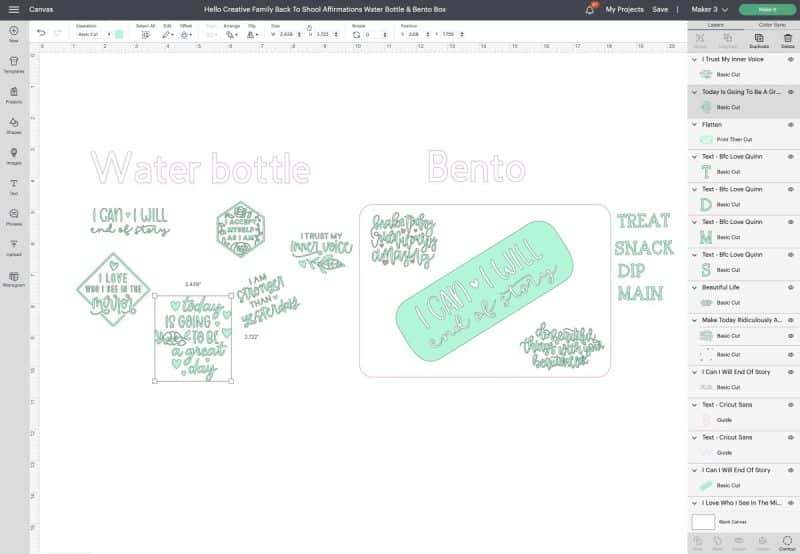Select the hexagon 'I accept myself' design
Image resolution: width=800 pixels, height=554 pixels.
coord(241,229)
